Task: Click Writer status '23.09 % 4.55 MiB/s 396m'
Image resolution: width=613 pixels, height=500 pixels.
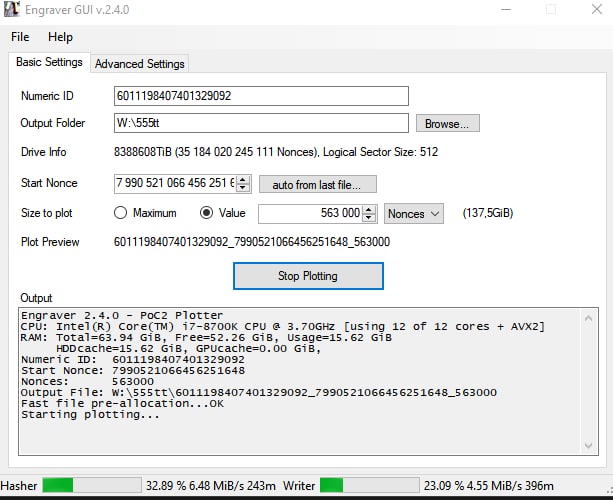Action: [x=489, y=486]
